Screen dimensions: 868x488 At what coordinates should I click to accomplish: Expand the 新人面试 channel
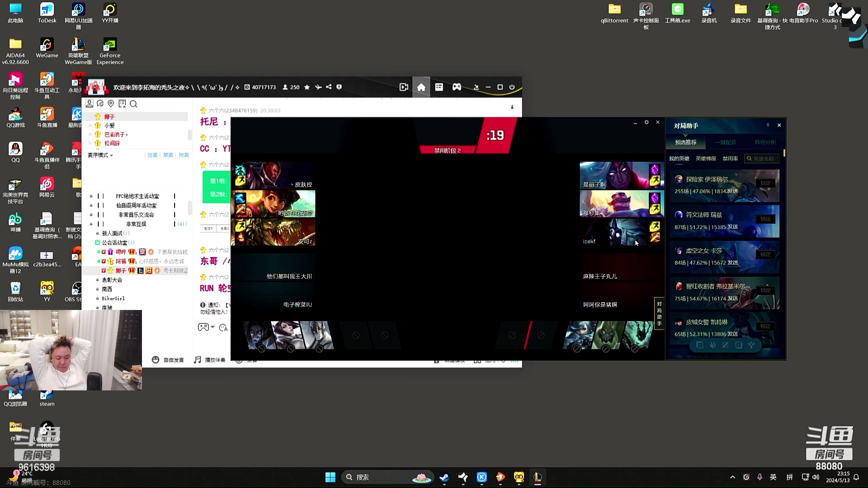112,234
